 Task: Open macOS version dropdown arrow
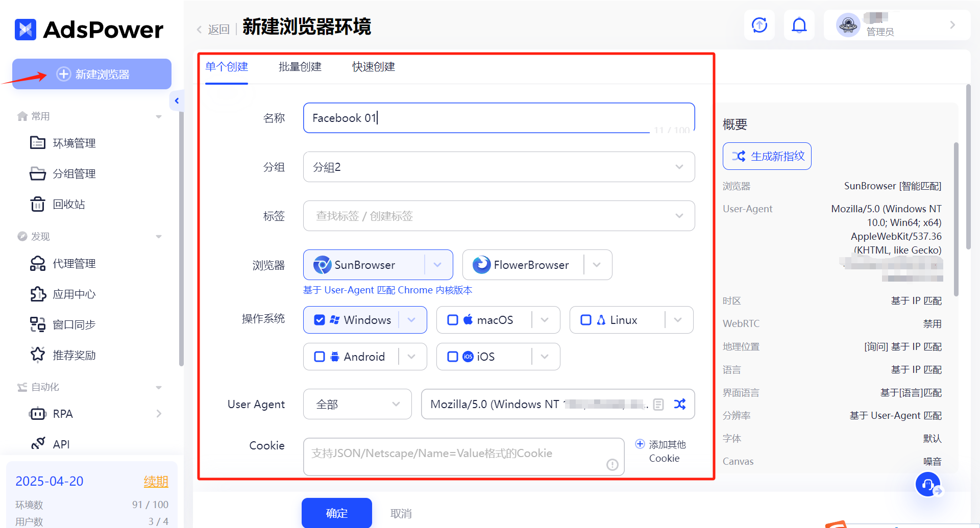point(545,320)
